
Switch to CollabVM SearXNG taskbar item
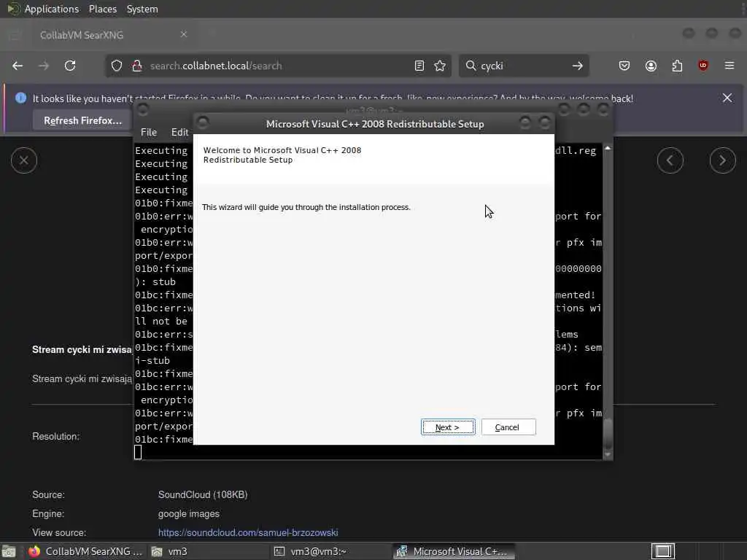pos(85,551)
